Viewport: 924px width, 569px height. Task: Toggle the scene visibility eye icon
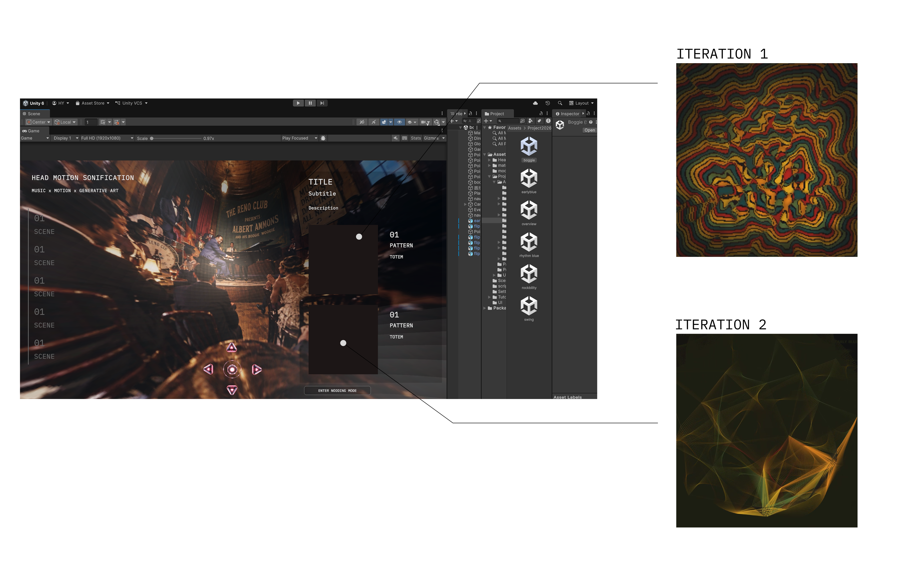click(x=399, y=122)
